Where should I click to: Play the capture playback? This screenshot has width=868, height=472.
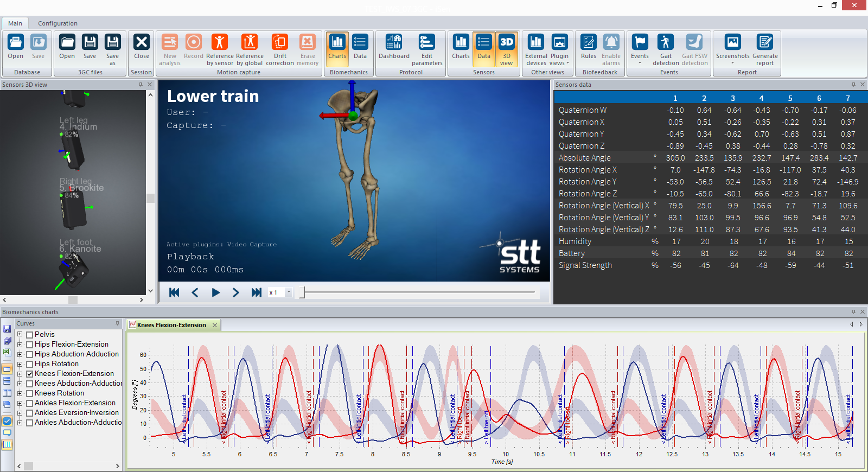coord(215,292)
